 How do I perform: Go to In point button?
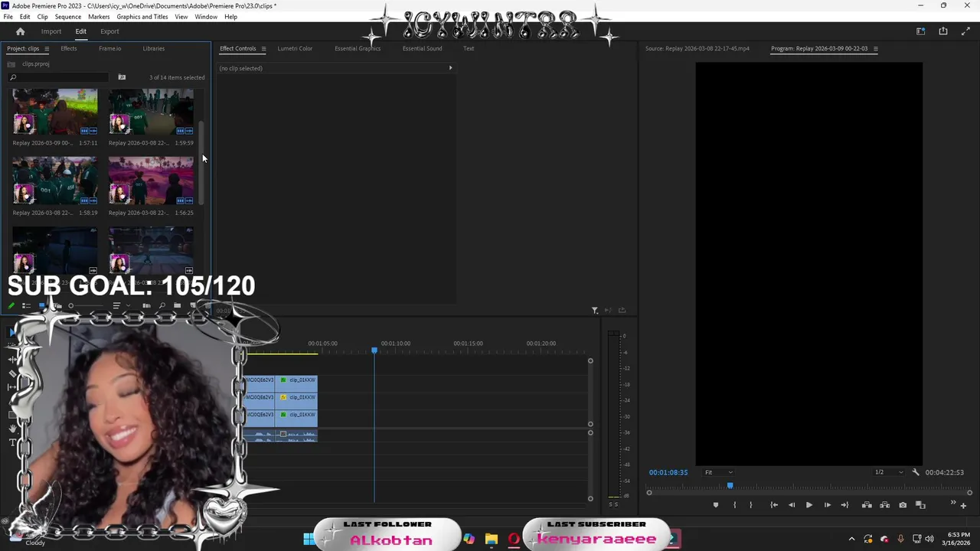[774, 505]
